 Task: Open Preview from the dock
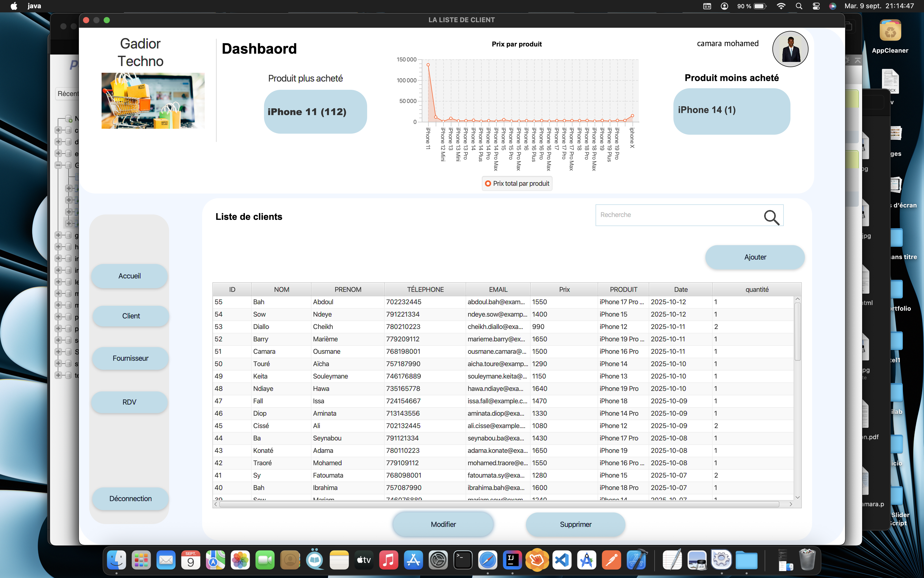pyautogui.click(x=697, y=560)
